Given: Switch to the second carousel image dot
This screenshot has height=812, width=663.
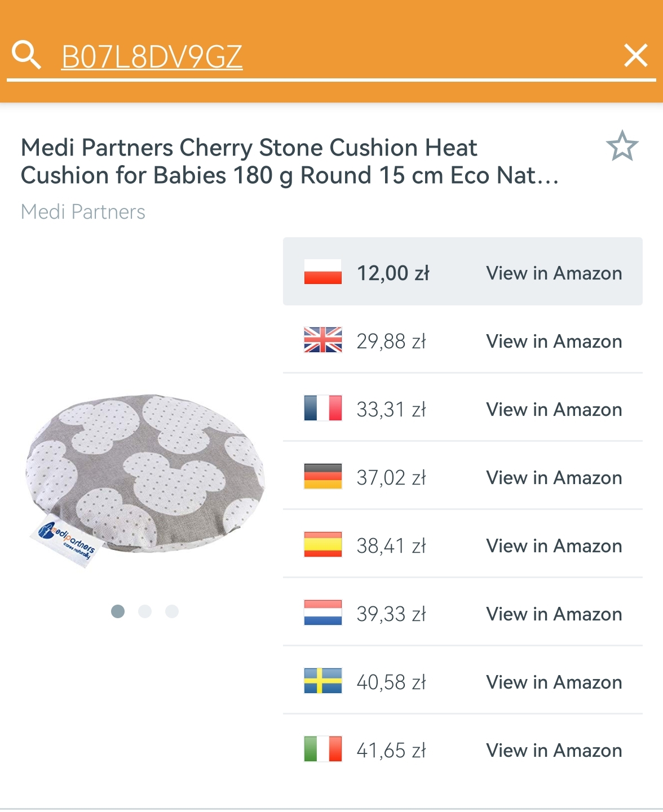Looking at the screenshot, I should click(145, 611).
